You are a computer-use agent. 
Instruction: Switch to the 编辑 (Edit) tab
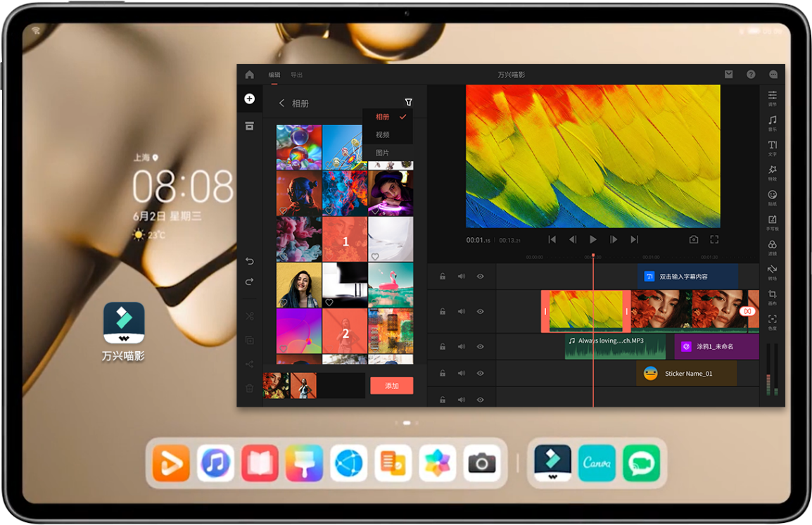click(x=274, y=75)
